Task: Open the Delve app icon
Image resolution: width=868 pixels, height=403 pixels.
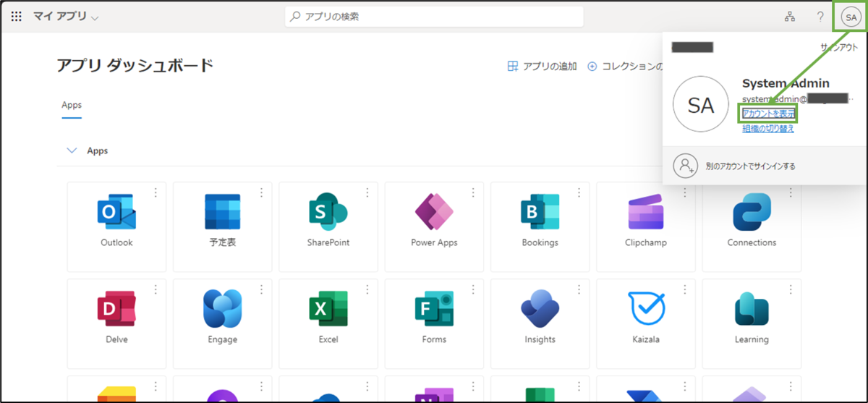Action: (x=116, y=309)
